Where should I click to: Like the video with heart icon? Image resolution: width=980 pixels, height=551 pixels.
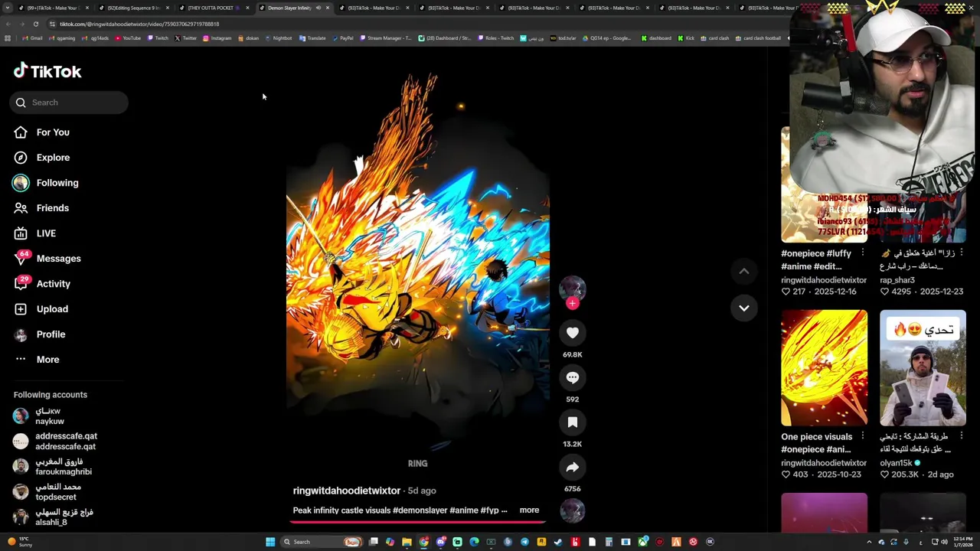572,333
